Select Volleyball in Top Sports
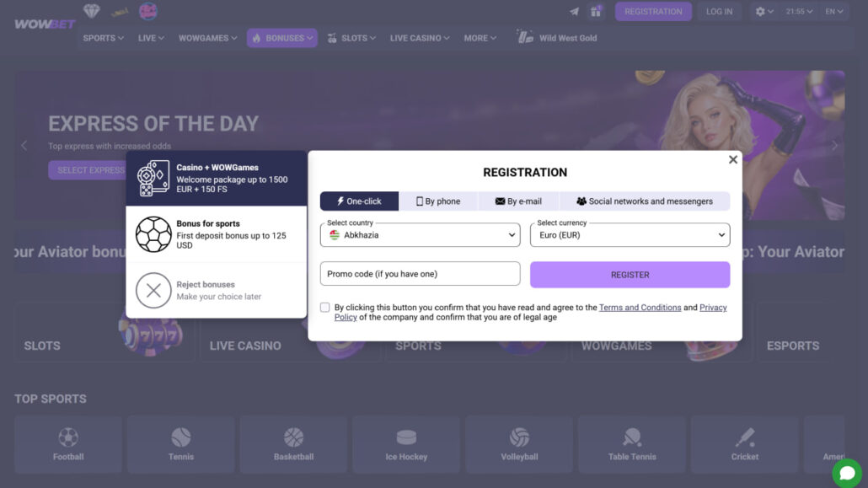The height and width of the screenshot is (488, 868). point(519,444)
